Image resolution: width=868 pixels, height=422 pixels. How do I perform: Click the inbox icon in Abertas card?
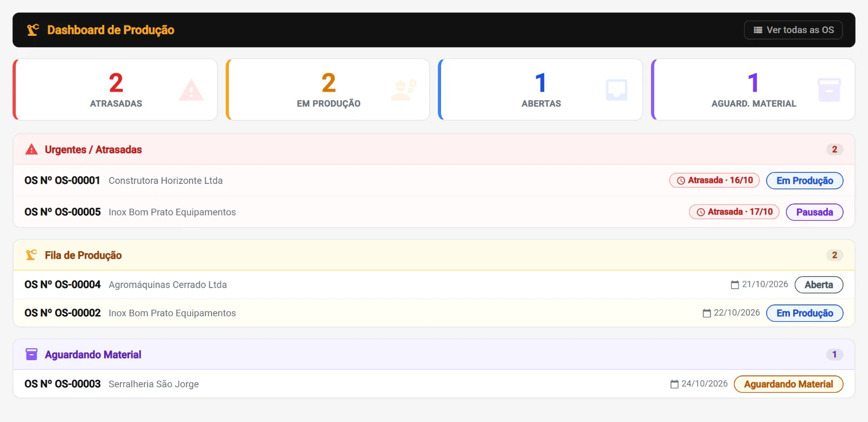(616, 90)
